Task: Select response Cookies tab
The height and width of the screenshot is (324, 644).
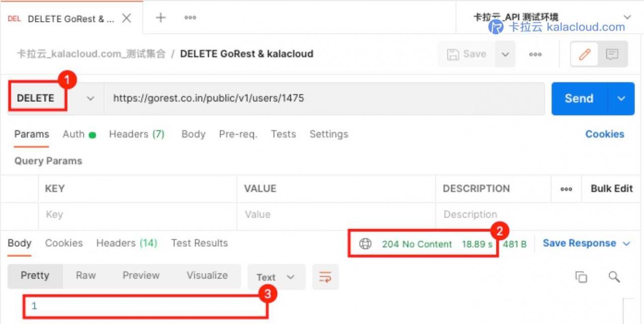Action: click(64, 243)
